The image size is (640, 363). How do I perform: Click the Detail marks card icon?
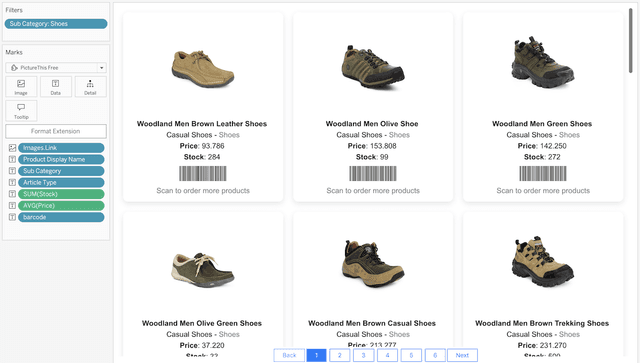90,87
